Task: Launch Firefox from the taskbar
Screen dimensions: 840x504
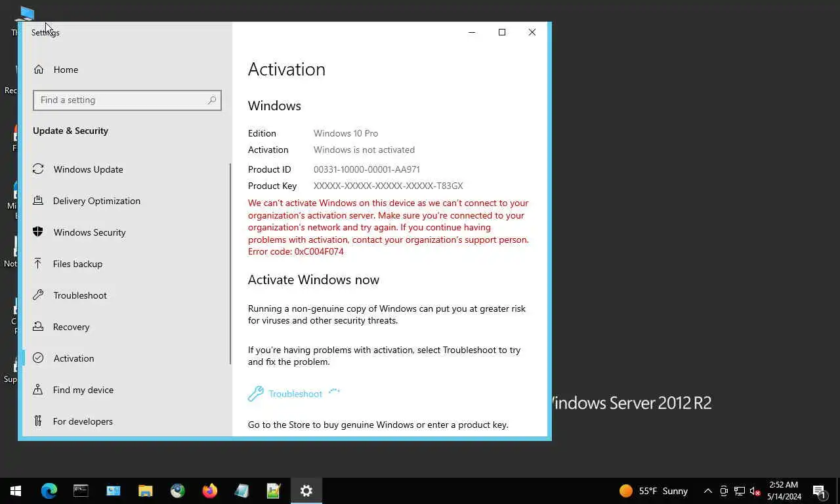Action: click(x=209, y=491)
